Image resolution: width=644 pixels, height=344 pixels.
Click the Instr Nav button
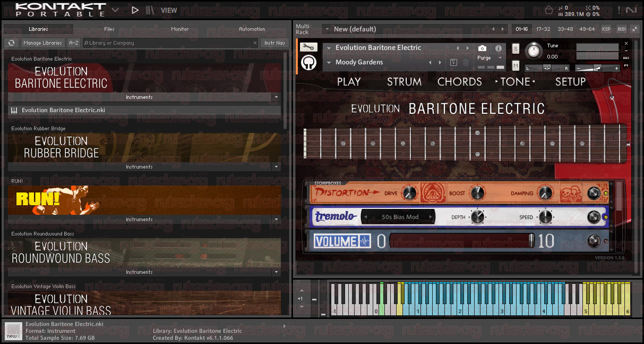point(274,43)
